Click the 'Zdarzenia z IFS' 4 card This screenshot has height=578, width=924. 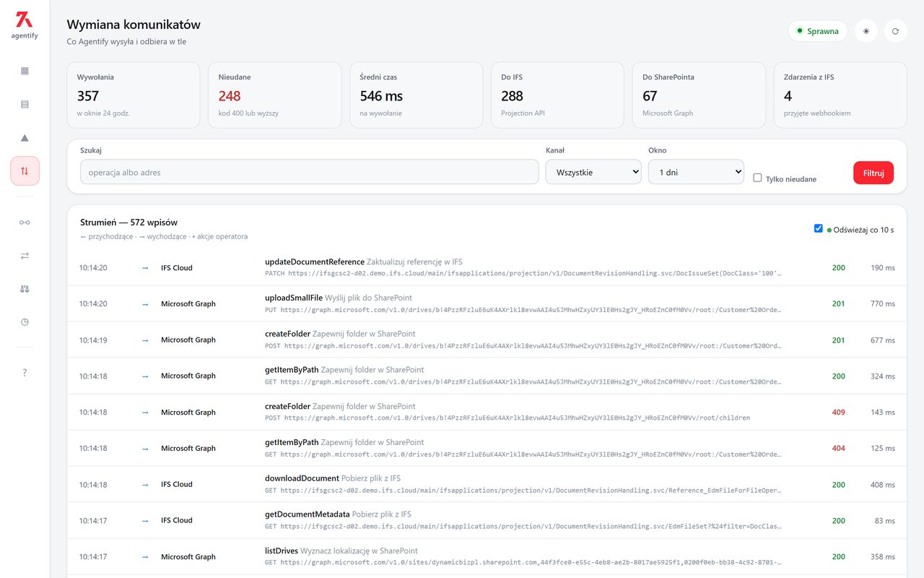[840, 95]
